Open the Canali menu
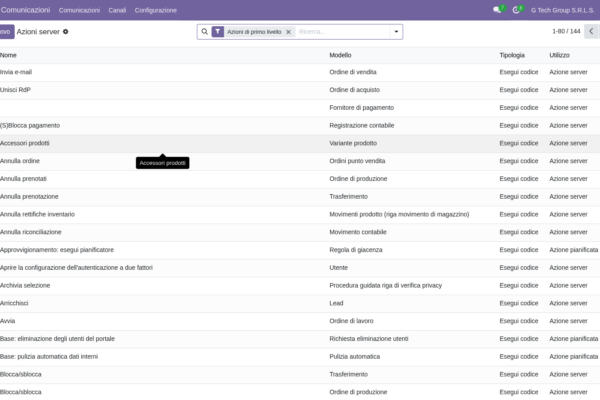This screenshot has width=600, height=400. (117, 10)
